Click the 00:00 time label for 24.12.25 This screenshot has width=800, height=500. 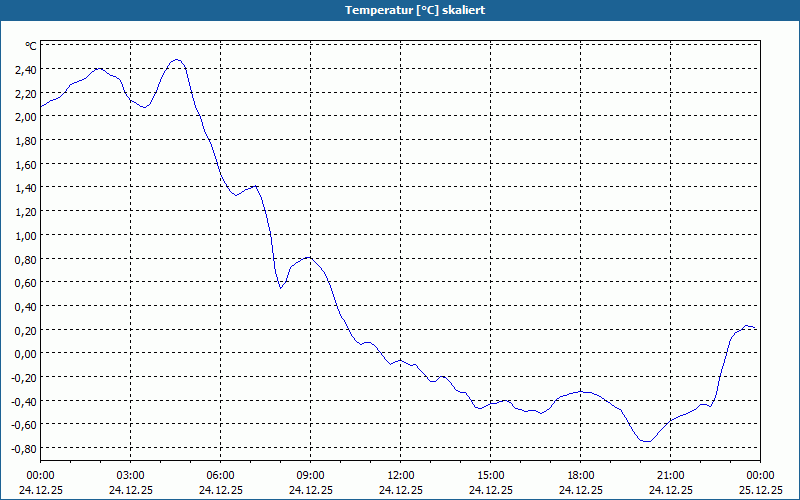click(x=40, y=476)
